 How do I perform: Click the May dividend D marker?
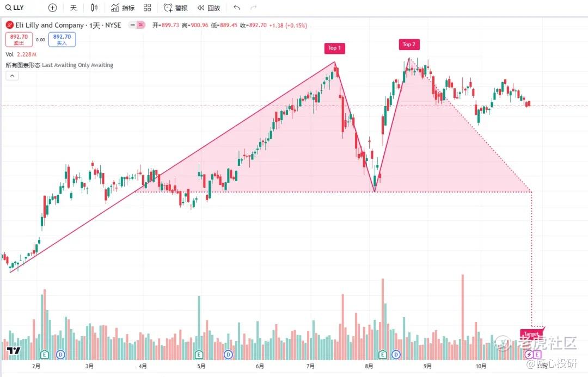[x=228, y=354]
